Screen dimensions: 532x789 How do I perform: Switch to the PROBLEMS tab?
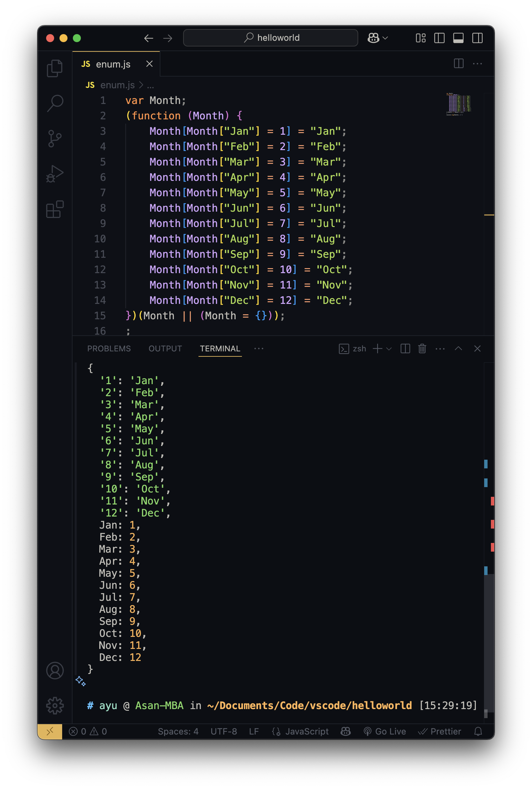[x=109, y=348]
